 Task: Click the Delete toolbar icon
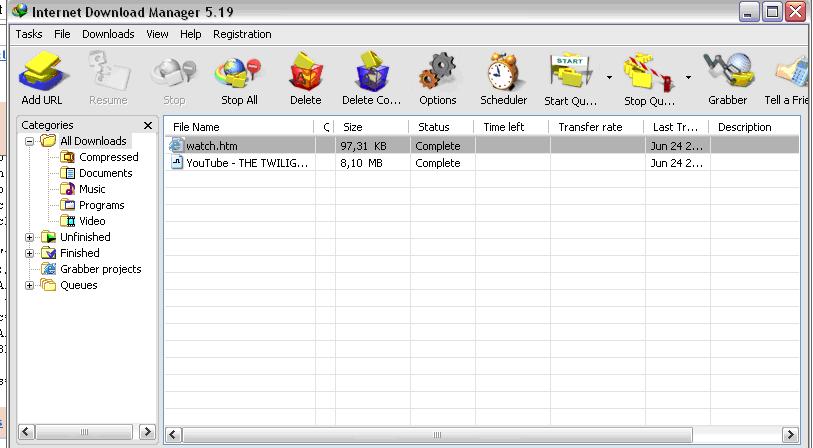click(305, 71)
